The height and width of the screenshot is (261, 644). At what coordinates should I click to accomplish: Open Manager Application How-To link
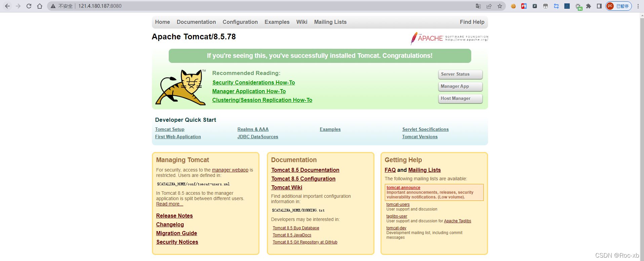tap(249, 91)
